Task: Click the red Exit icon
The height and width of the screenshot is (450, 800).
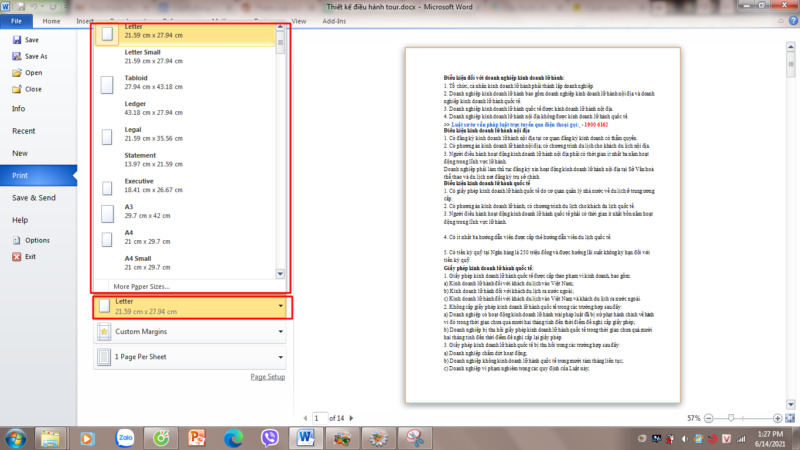Action: pyautogui.click(x=17, y=257)
